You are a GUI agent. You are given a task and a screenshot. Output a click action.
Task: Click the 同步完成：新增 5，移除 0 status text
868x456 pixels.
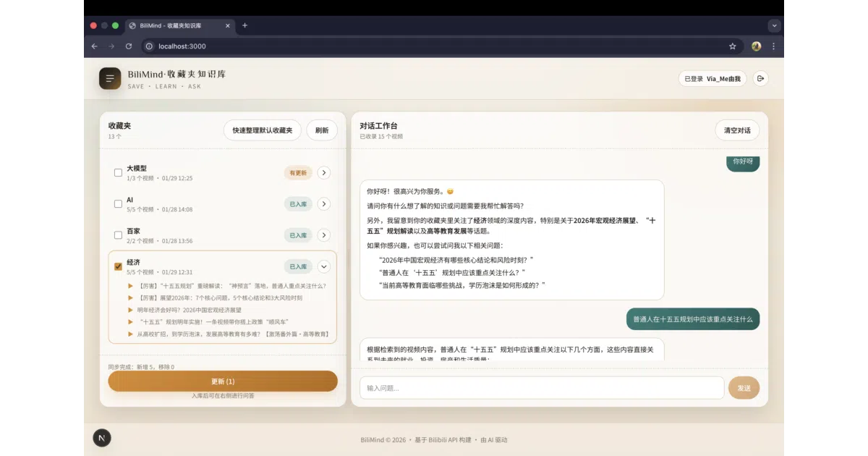point(141,367)
